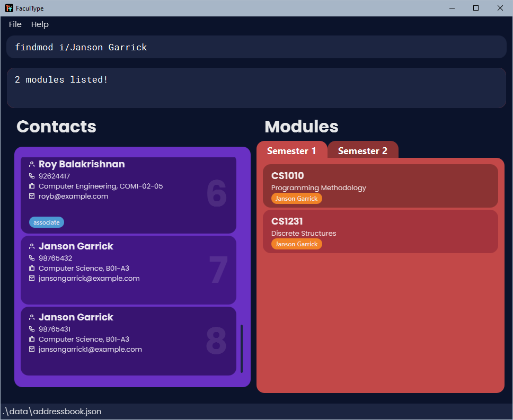This screenshot has width=513, height=420.
Task: Click the FaculType app icon in title bar
Action: click(9, 8)
